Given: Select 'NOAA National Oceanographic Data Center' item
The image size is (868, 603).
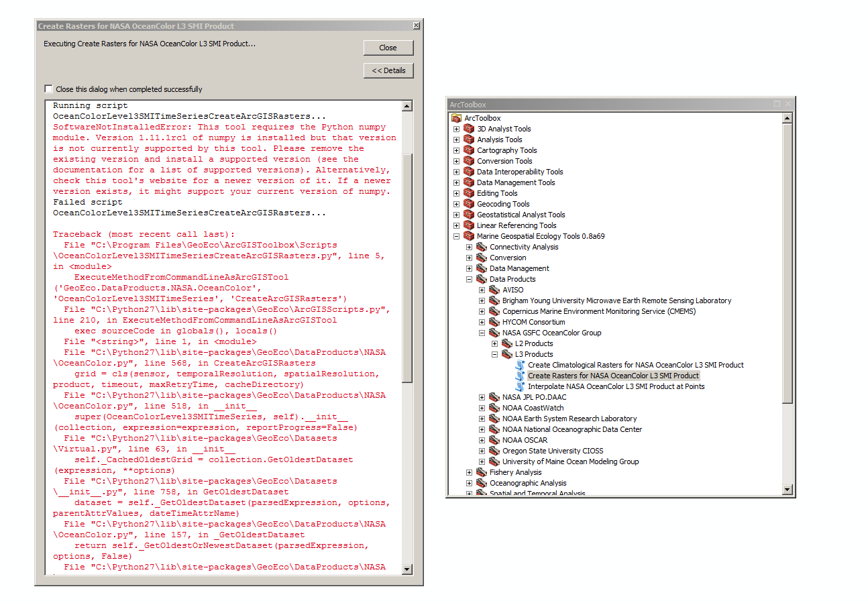Looking at the screenshot, I should (572, 429).
